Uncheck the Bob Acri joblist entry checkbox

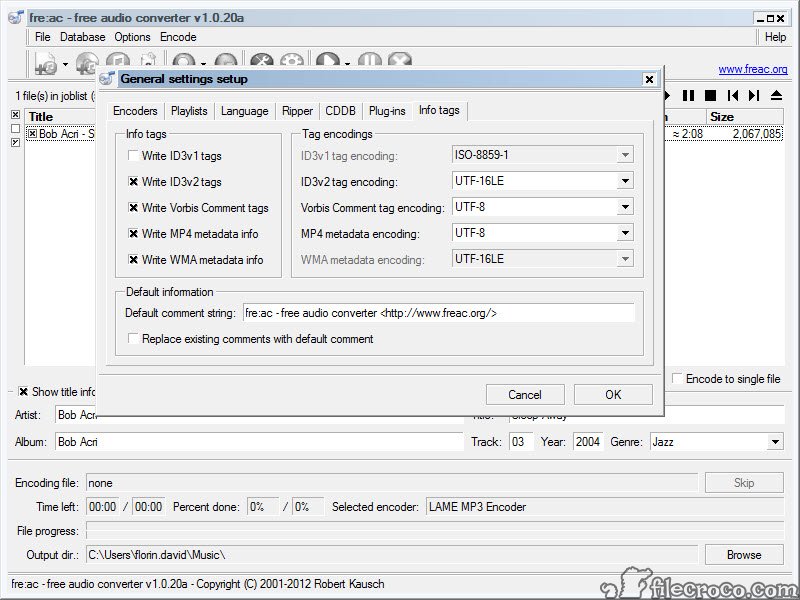(33, 134)
